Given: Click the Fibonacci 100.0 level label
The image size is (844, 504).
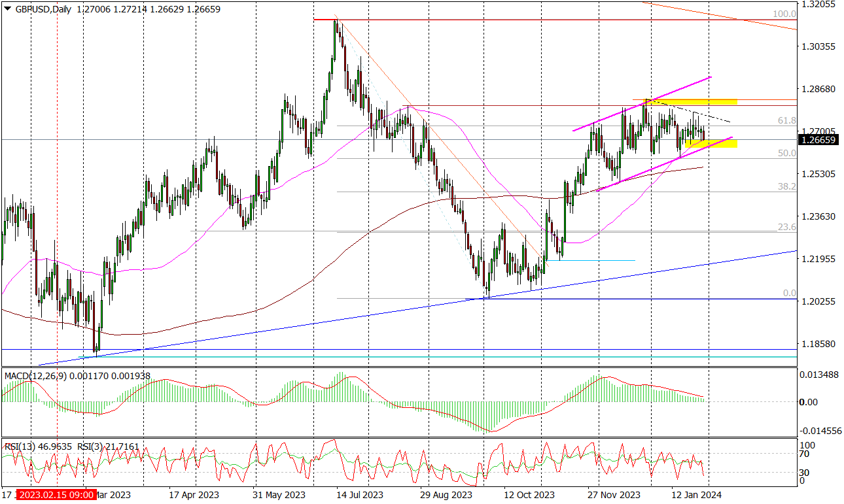Looking at the screenshot, I should (x=784, y=14).
